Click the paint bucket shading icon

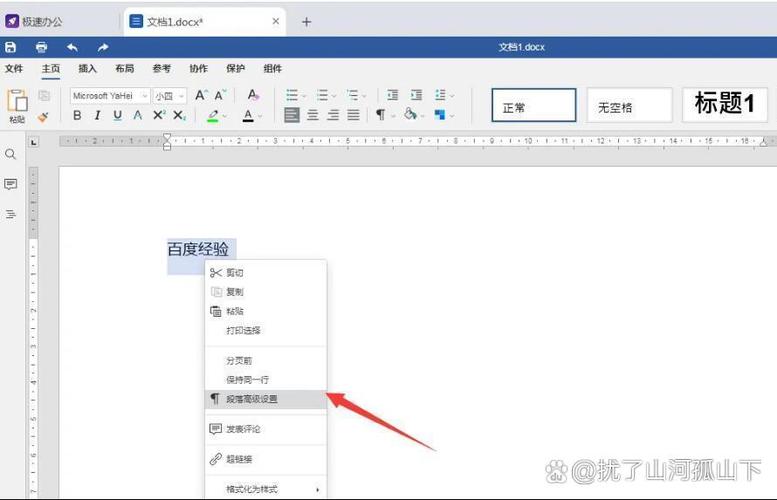(x=410, y=114)
